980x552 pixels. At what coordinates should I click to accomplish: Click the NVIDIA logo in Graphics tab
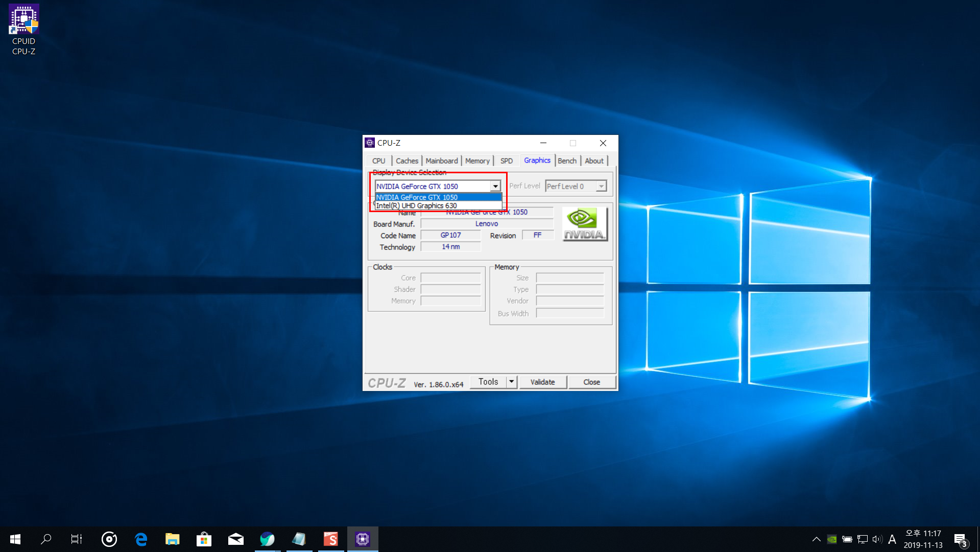[x=585, y=224]
